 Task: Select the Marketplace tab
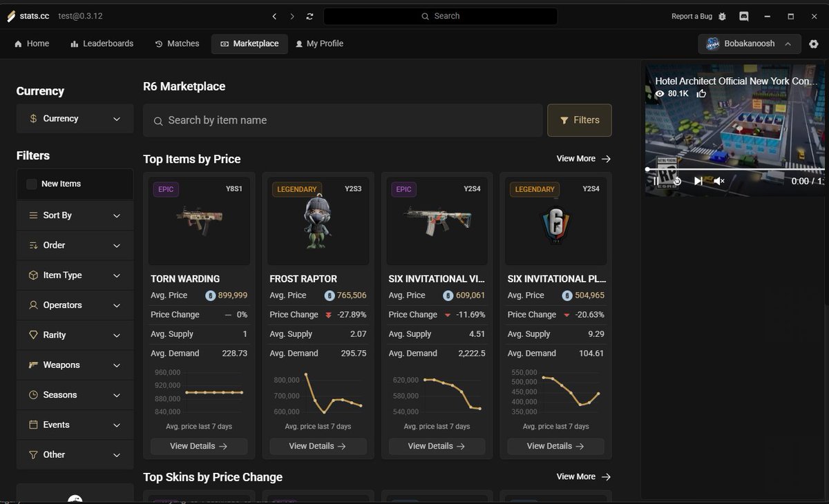pos(249,43)
